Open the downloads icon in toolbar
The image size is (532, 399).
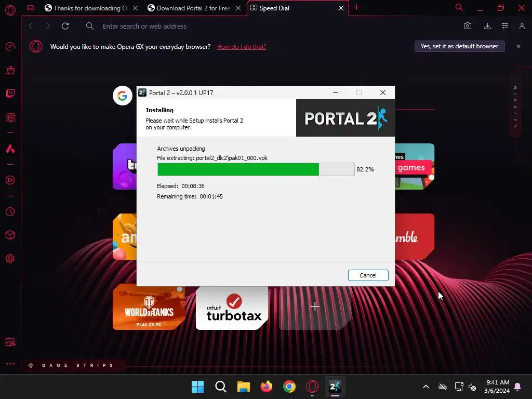(x=487, y=26)
